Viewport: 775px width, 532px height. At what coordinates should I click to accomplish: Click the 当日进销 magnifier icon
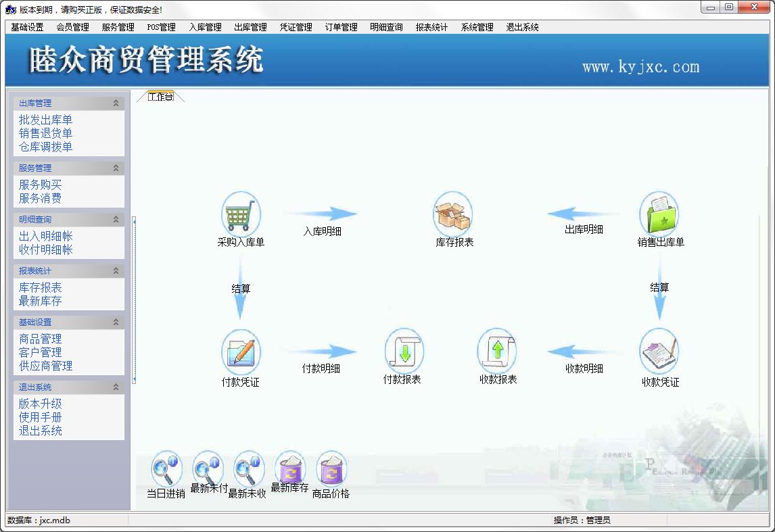166,468
